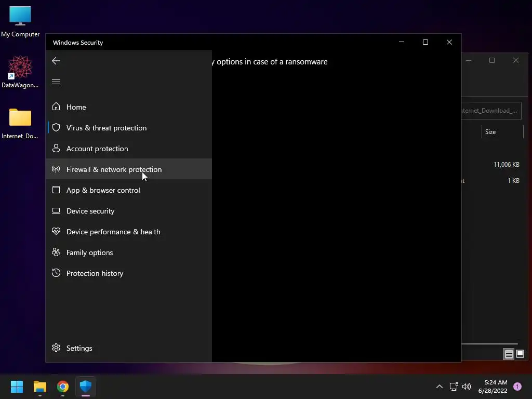Viewport: 532px width, 399px height.
Task: Click the Settings gear icon
Action: (56, 348)
